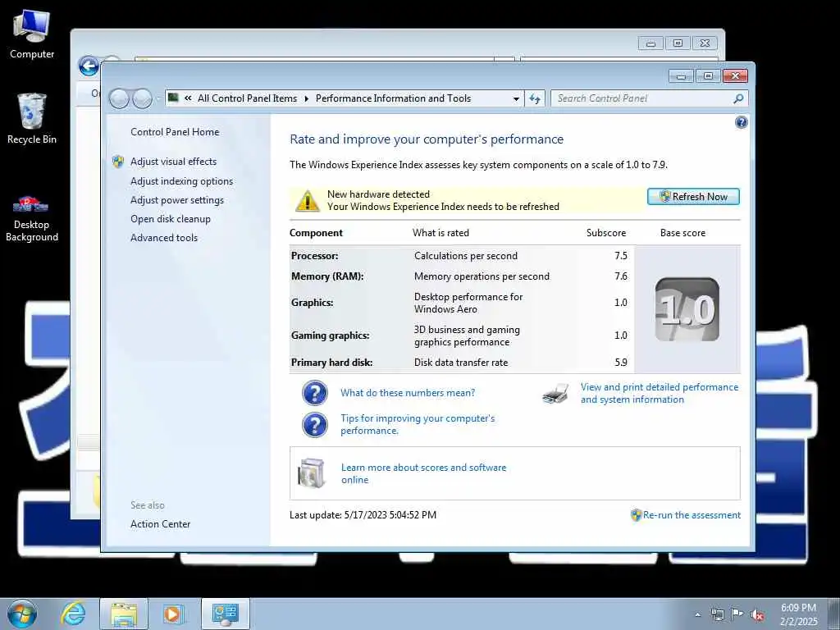The width and height of the screenshot is (840, 630).
Task: Select the Desktop Background desktop icon
Action: tap(32, 219)
